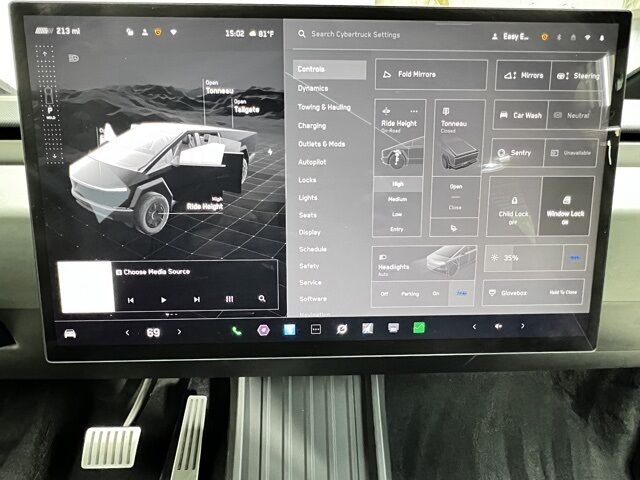Click the media search magnifier icon
This screenshot has height=480, width=640.
click(x=262, y=299)
